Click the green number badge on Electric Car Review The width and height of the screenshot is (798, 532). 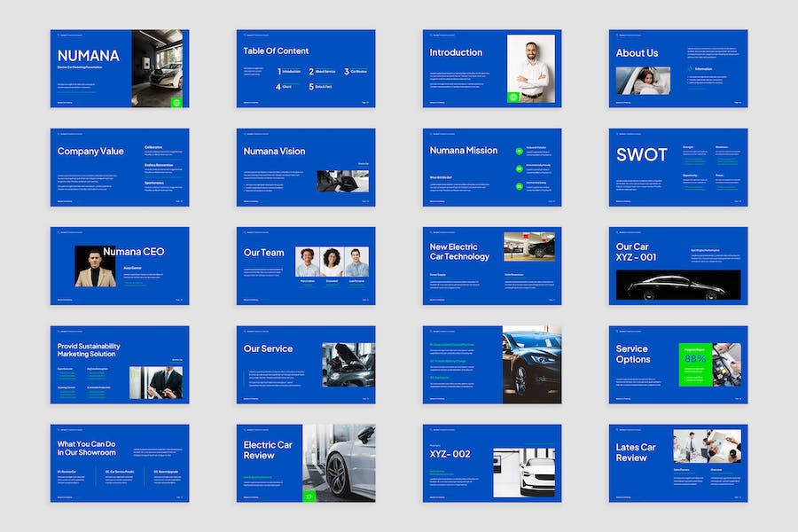pyautogui.click(x=309, y=496)
